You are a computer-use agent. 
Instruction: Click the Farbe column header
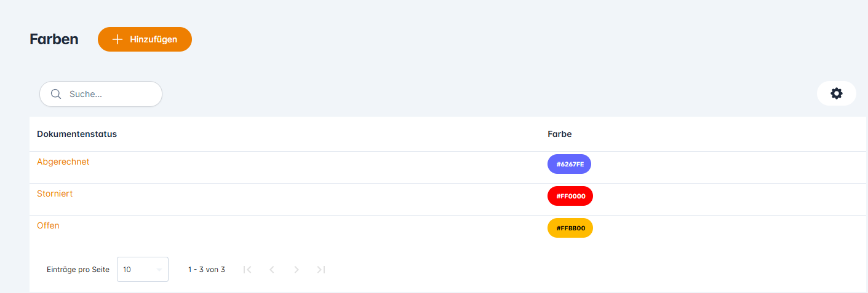coord(559,134)
